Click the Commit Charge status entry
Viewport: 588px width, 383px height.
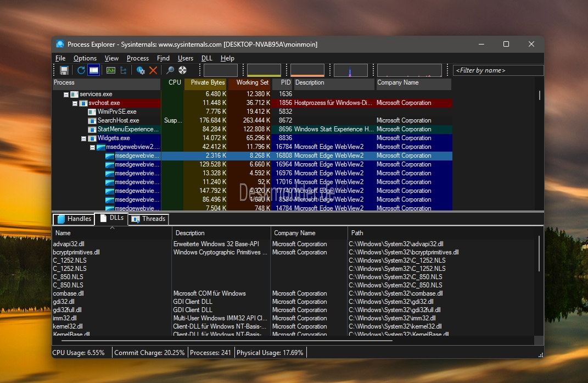(149, 353)
